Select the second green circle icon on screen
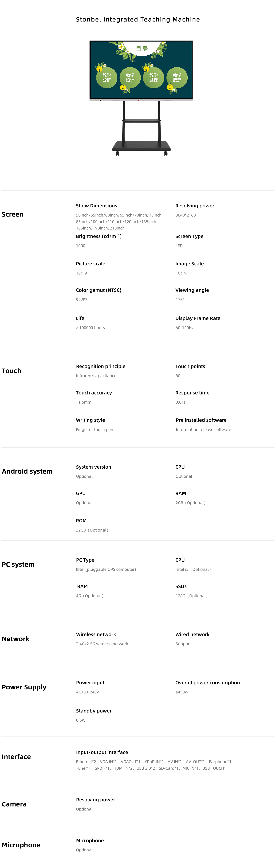Viewport: 276px width, 868px height. (x=130, y=78)
